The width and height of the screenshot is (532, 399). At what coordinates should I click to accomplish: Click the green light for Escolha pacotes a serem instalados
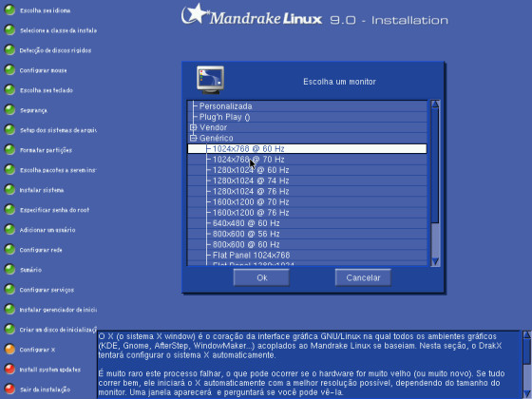pos(9,170)
